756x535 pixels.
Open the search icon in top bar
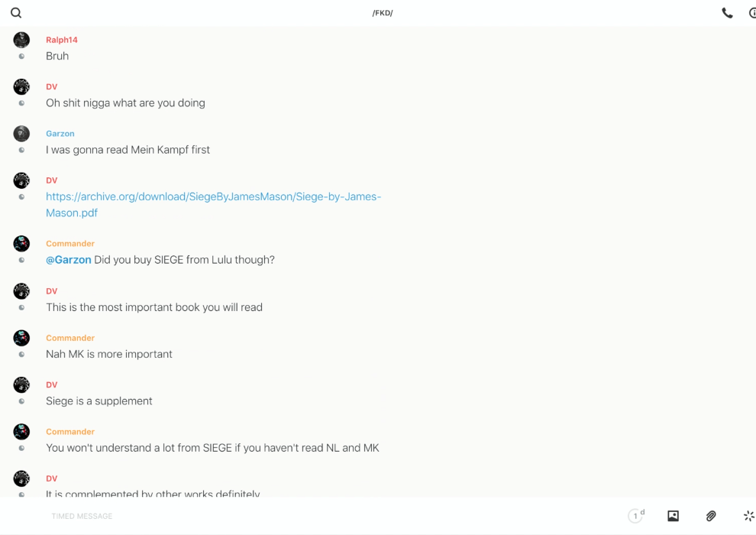click(x=16, y=13)
